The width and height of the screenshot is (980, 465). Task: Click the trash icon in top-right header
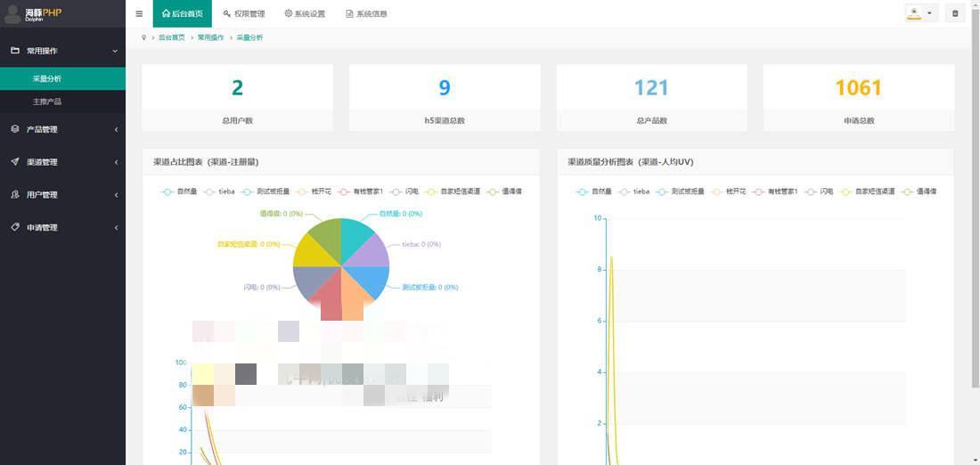[954, 13]
